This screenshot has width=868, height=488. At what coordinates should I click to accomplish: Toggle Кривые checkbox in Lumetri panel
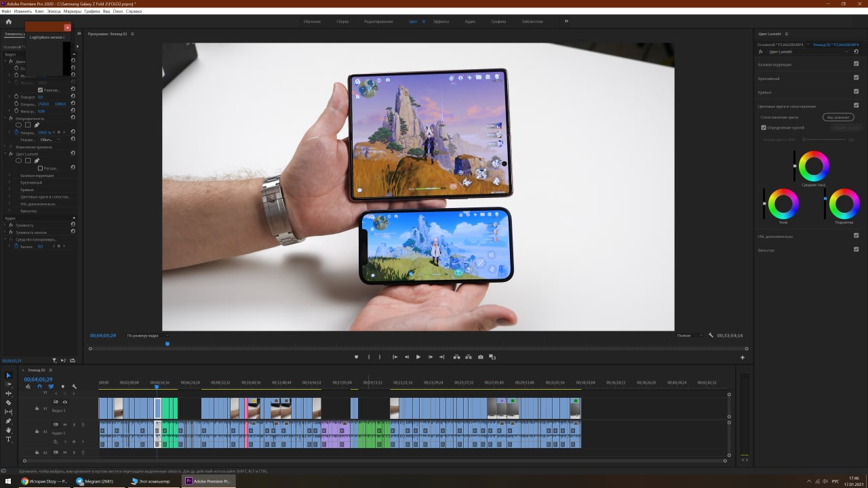tap(856, 91)
